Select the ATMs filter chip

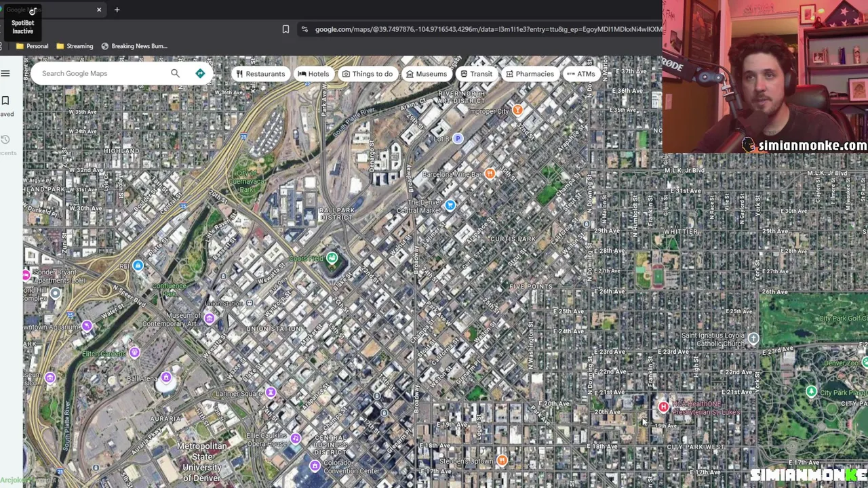pyautogui.click(x=580, y=74)
